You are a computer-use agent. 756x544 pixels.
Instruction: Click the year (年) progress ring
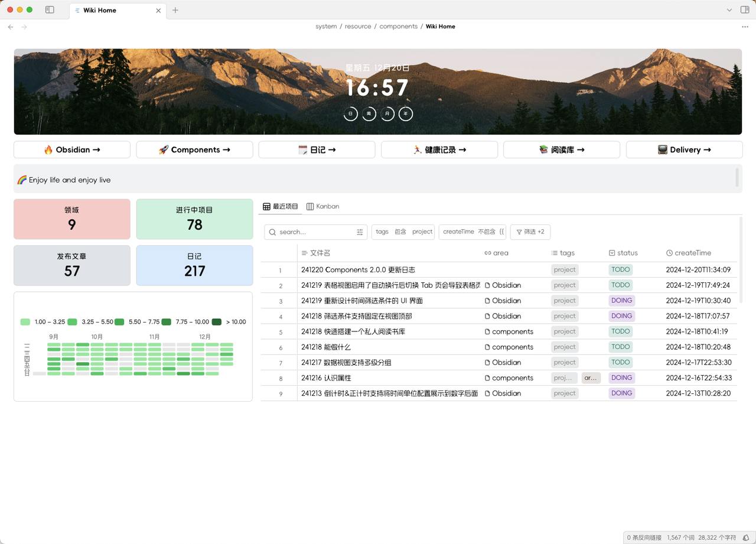click(406, 113)
